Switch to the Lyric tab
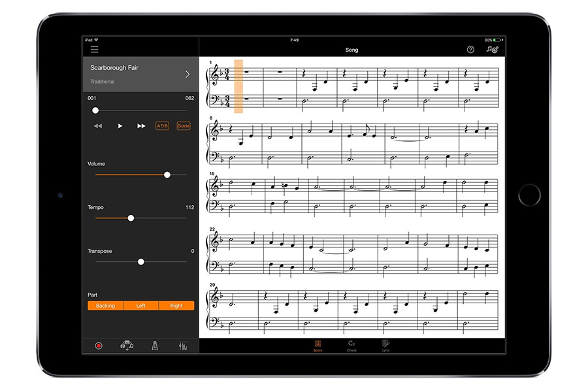The height and width of the screenshot is (392, 588). point(385,346)
